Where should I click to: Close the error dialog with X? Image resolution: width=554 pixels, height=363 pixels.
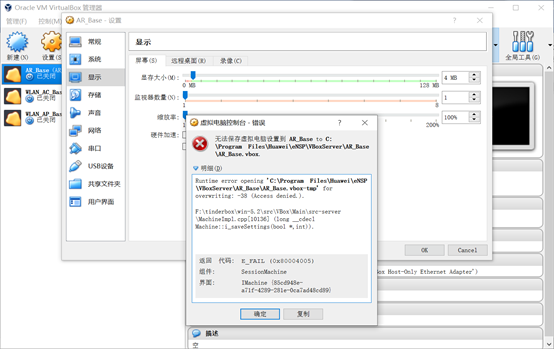365,123
